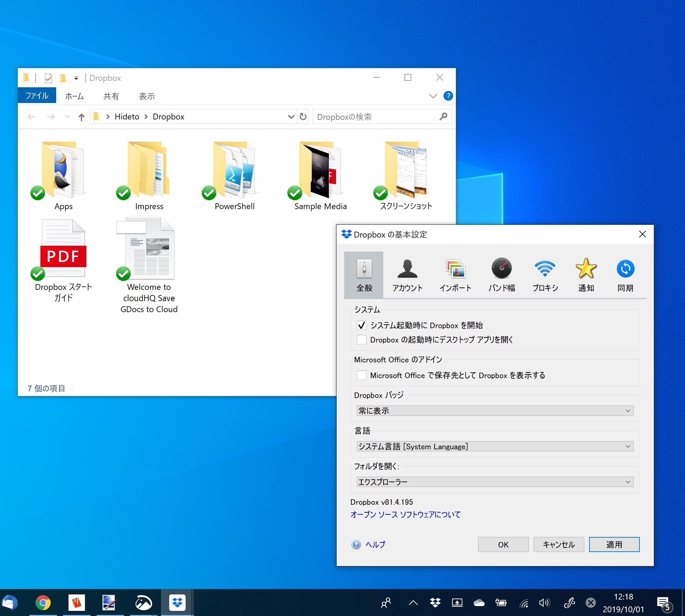Expand the フォルダを開く エクスプローラー dropdown
This screenshot has width=685, height=616.
click(x=495, y=482)
